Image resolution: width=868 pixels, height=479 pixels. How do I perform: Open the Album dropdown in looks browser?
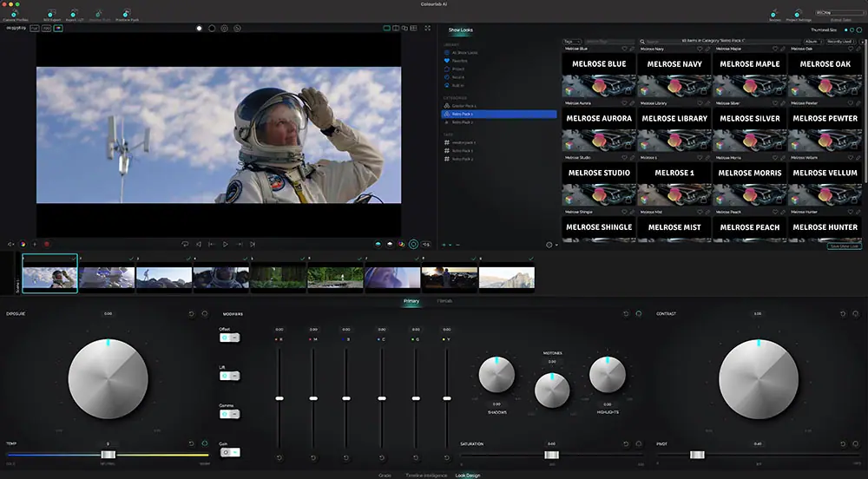(x=812, y=41)
